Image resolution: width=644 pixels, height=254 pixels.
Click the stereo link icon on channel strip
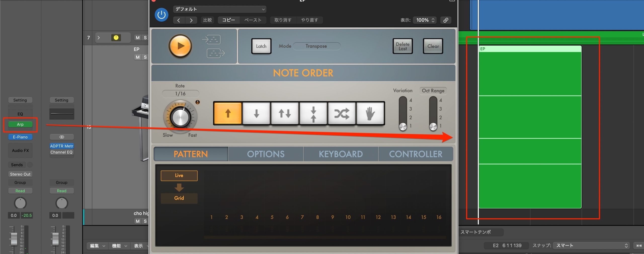62,137
